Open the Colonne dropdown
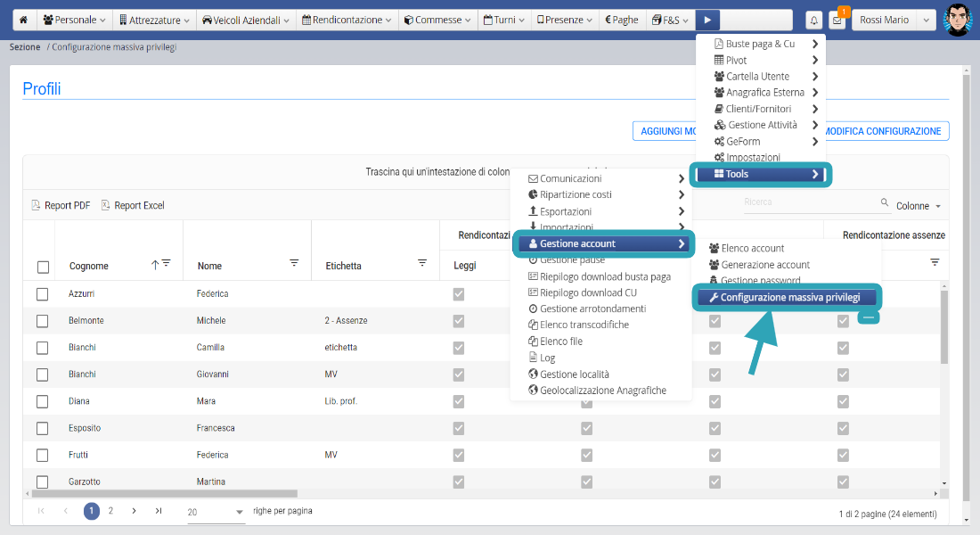This screenshot has height=535, width=980. [x=919, y=206]
